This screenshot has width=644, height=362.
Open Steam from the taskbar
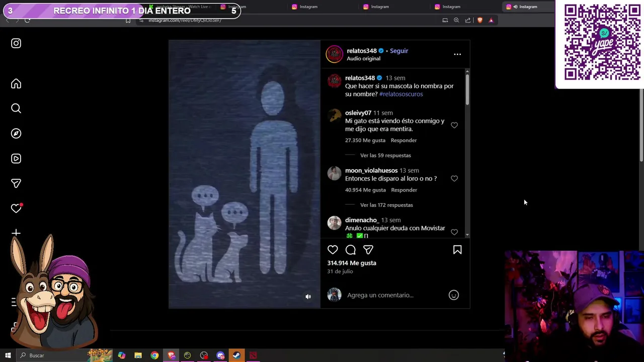(236, 355)
